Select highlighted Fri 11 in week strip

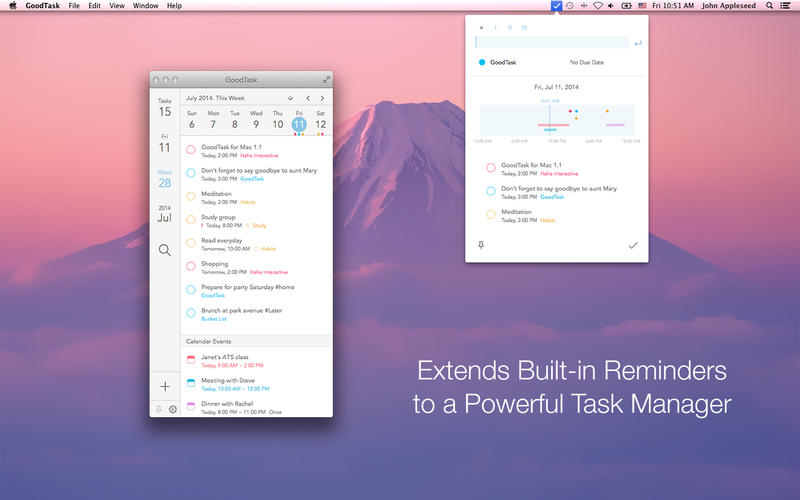coord(299,122)
